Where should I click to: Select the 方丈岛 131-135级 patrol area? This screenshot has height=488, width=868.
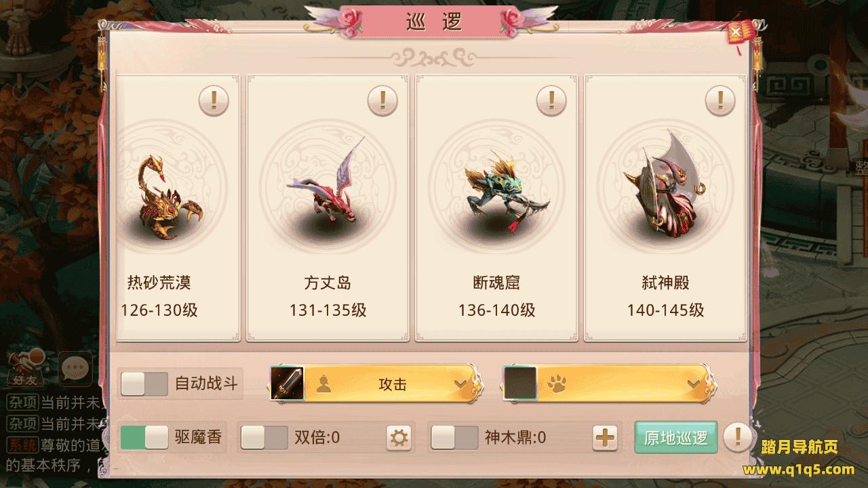[x=328, y=208]
